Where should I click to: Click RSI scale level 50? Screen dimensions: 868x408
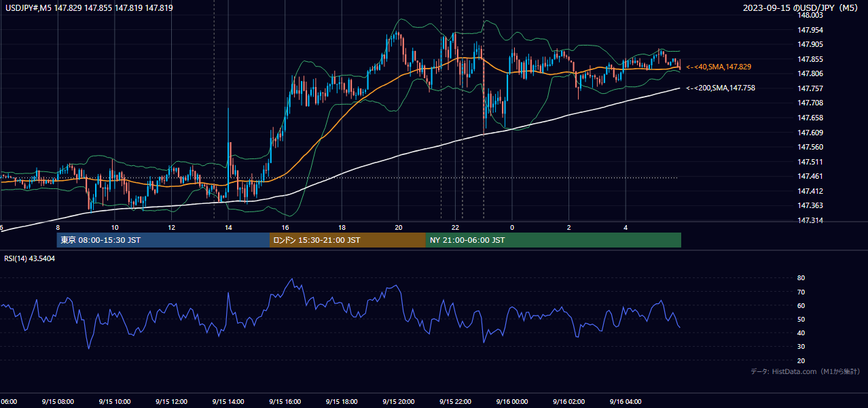(x=801, y=320)
